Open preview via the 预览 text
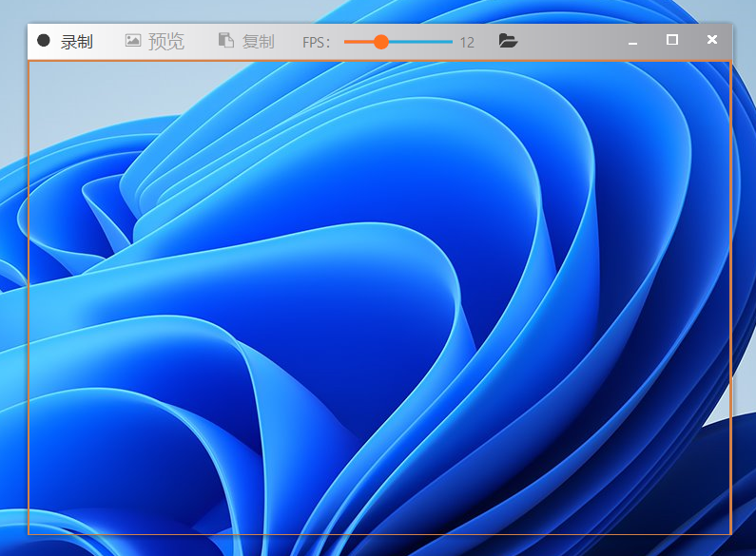The image size is (756, 556). coord(166,42)
